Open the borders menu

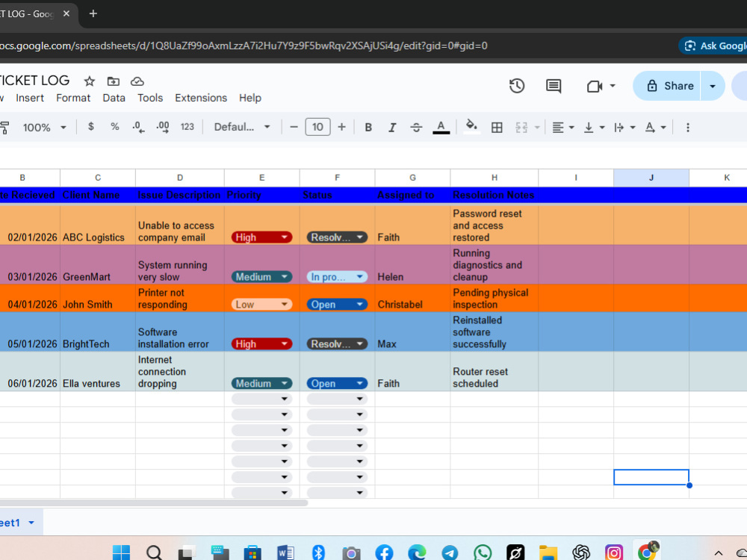click(x=497, y=127)
